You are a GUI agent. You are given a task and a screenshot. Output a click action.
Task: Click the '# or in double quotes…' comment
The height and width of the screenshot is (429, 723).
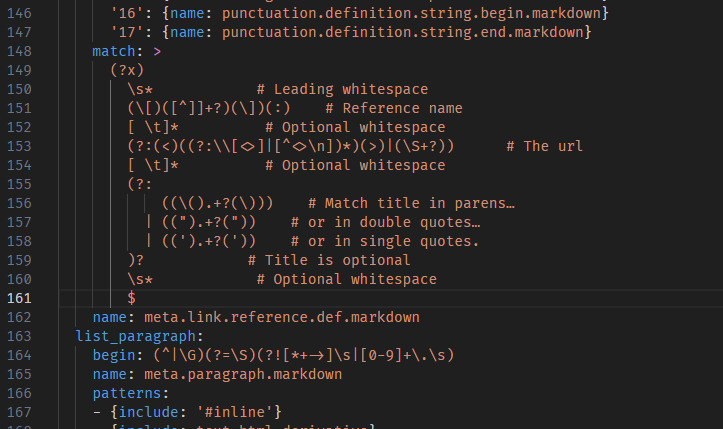coord(385,222)
